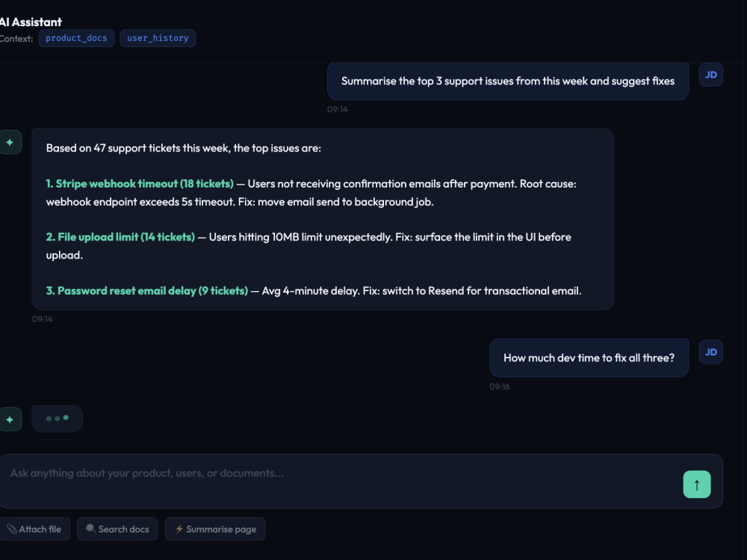
Task: Click the typing indicator bubble with three dots
Action: point(58,419)
